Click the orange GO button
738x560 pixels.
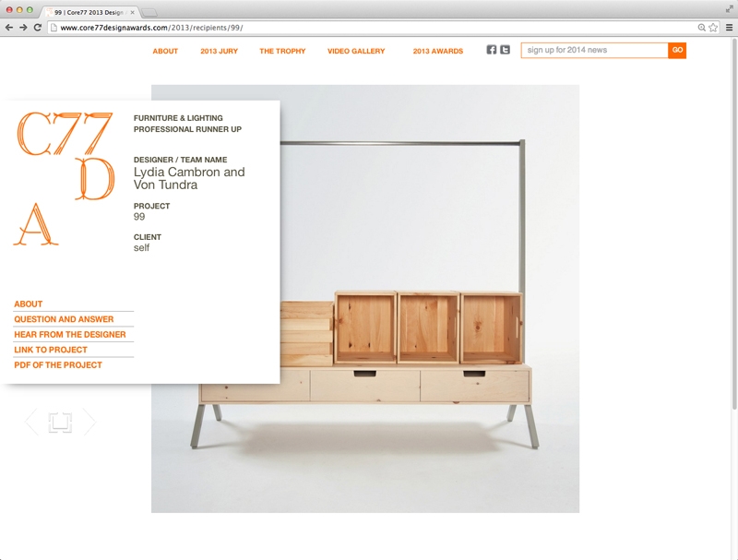click(x=677, y=51)
